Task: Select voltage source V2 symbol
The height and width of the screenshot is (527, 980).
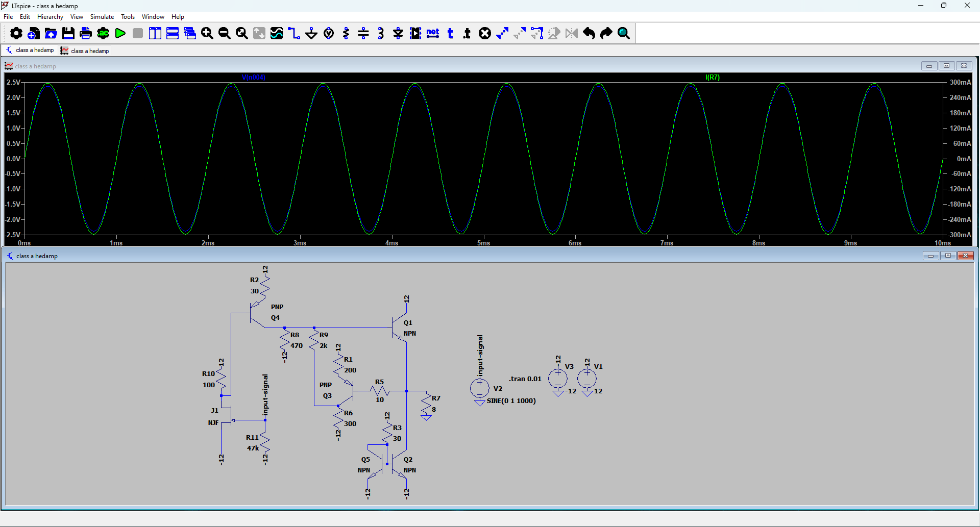Action: pyautogui.click(x=480, y=388)
